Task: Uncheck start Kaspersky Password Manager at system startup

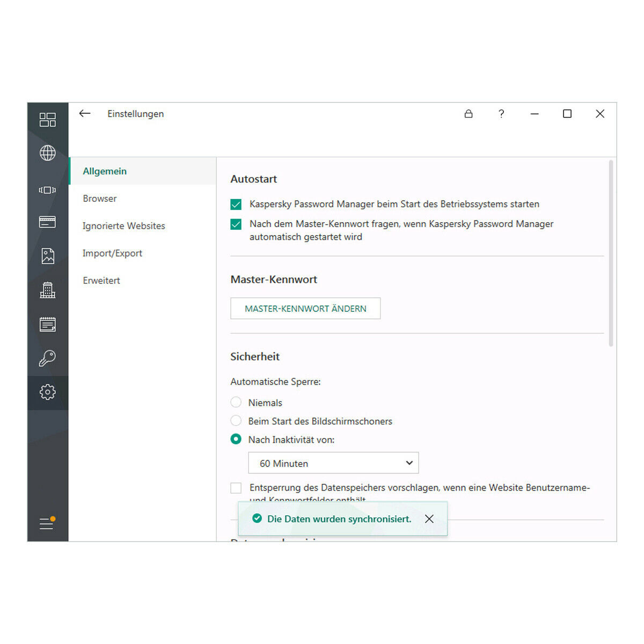Action: [236, 204]
